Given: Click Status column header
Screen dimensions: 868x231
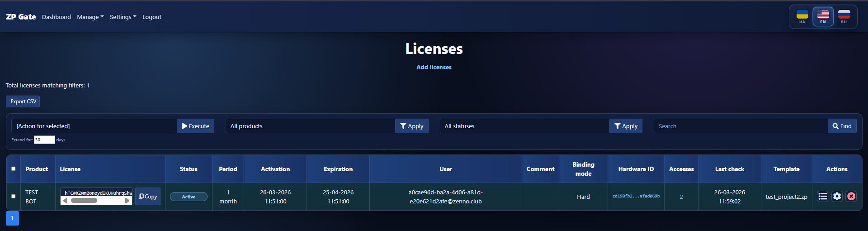Looking at the screenshot, I should (189, 169).
